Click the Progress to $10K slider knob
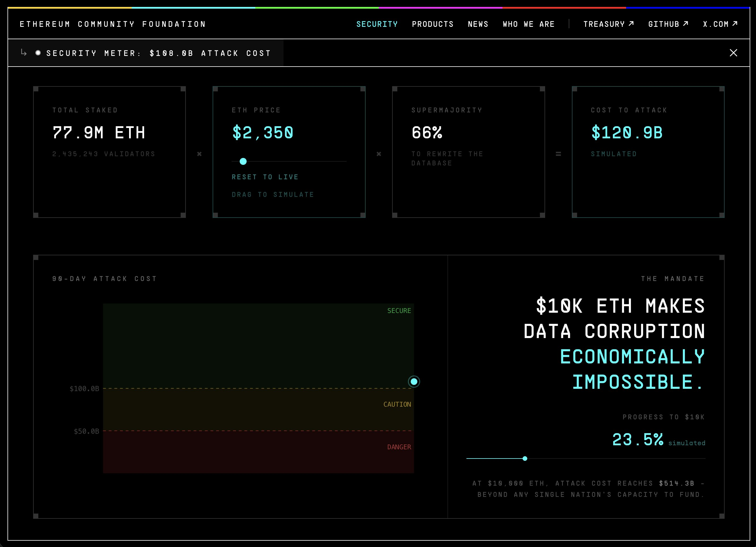 [x=525, y=459]
